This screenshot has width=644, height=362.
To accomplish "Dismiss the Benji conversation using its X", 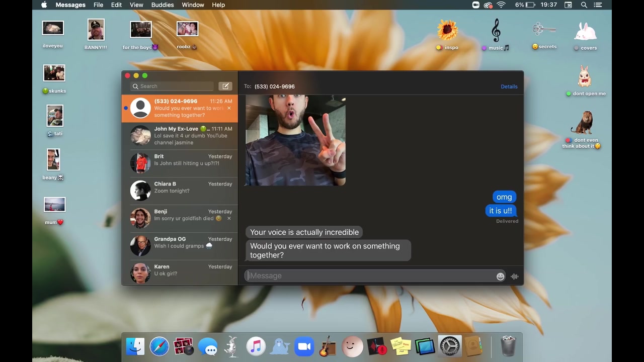I will 229,218.
